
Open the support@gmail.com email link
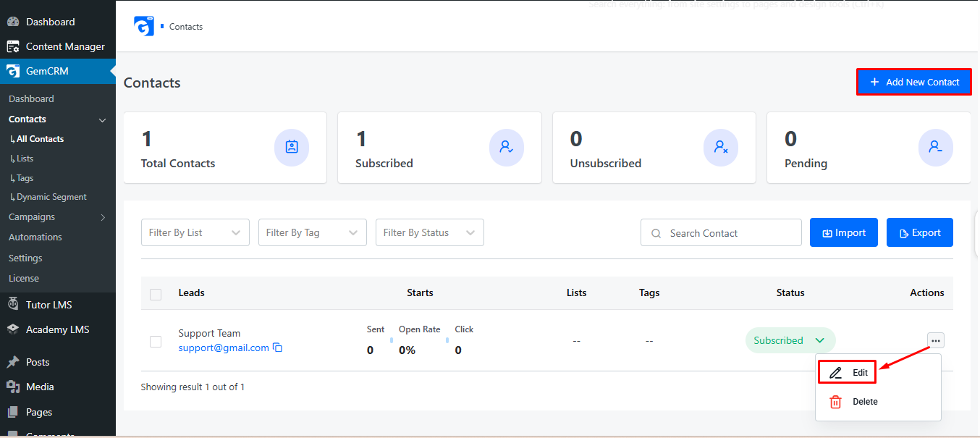tap(224, 348)
